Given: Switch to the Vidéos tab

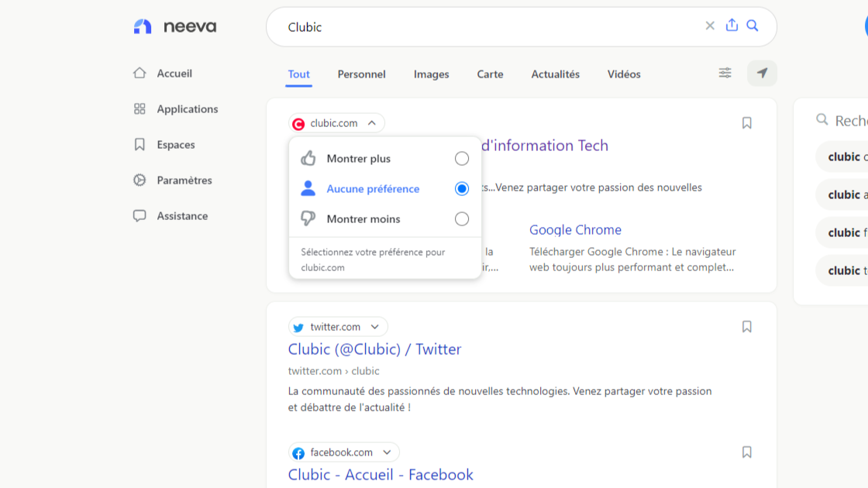Looking at the screenshot, I should click(x=624, y=74).
